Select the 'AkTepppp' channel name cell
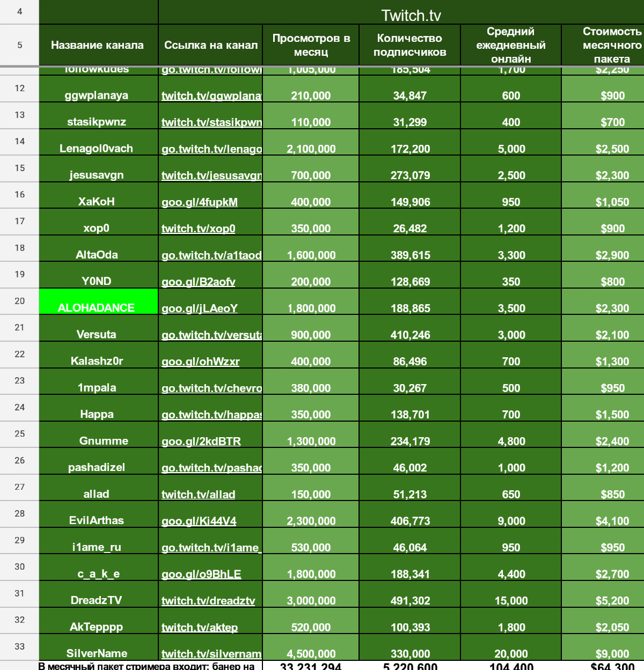 point(99,621)
